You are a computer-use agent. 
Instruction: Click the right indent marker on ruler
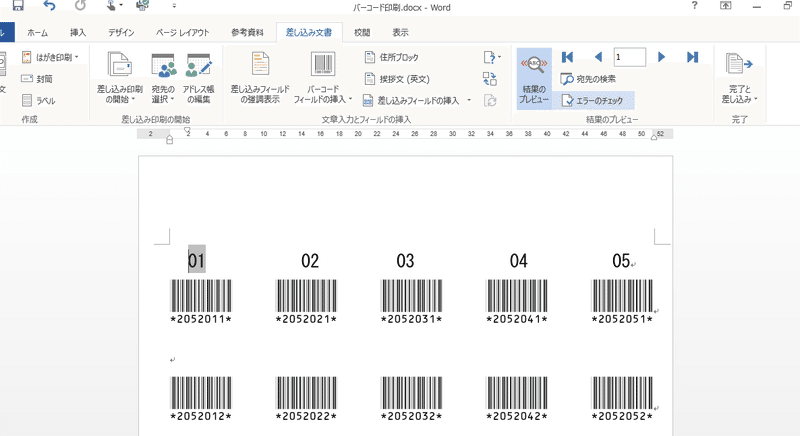[x=654, y=137]
